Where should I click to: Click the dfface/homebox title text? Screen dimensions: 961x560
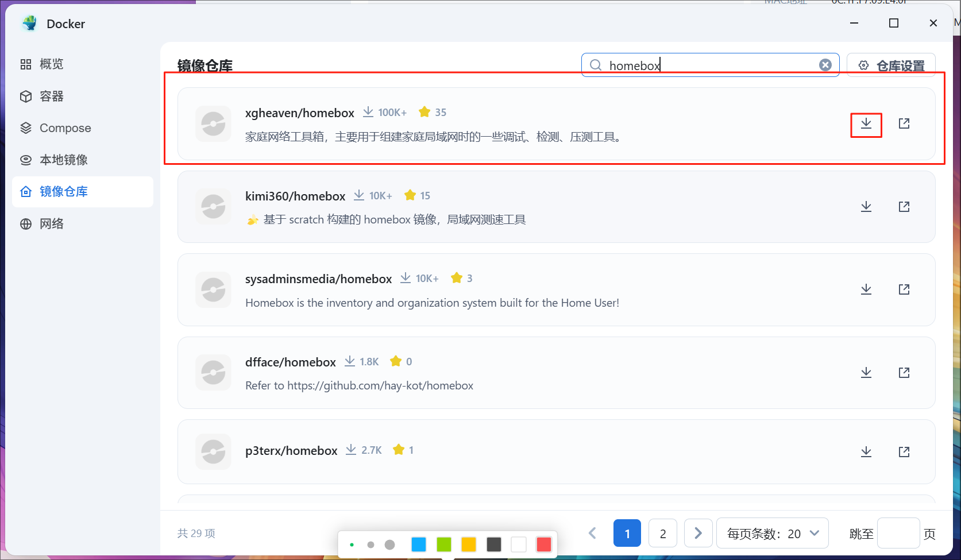291,362
